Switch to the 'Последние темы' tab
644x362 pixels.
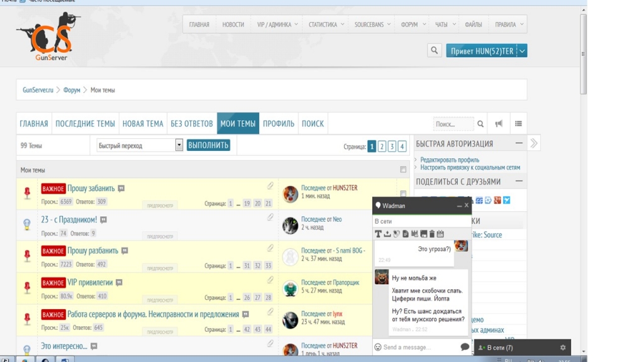click(x=85, y=124)
